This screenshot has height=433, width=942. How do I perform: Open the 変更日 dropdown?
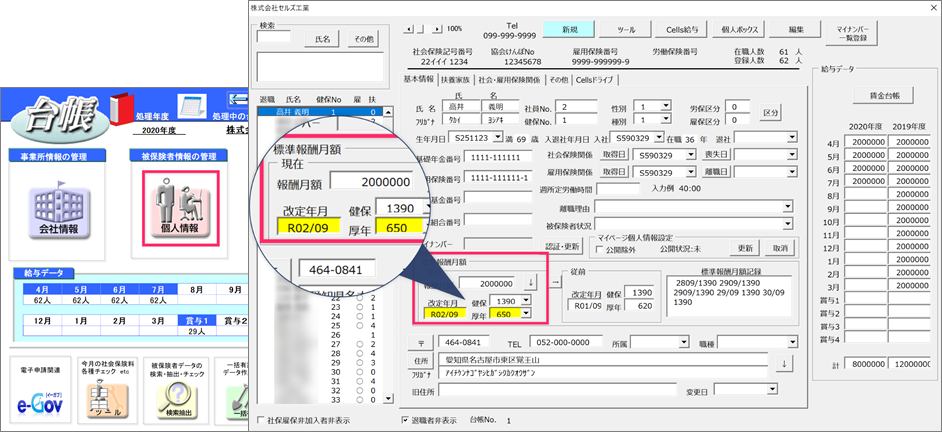(x=772, y=390)
